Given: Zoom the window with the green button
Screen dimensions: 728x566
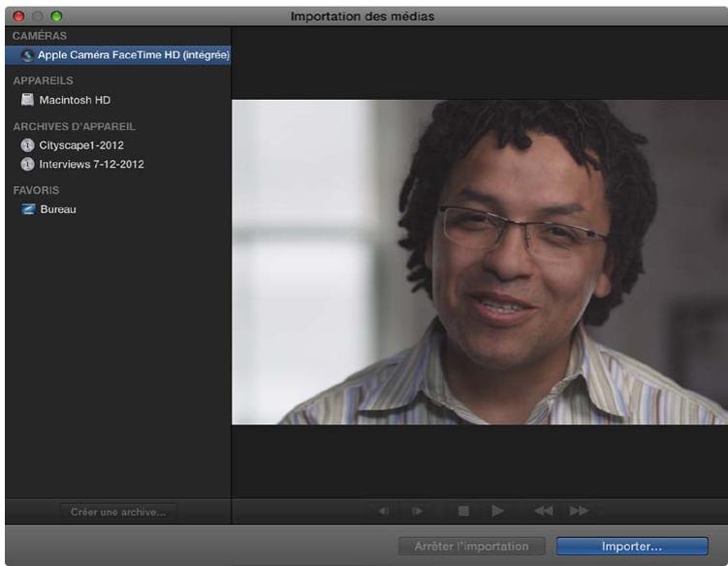Looking at the screenshot, I should click(56, 16).
